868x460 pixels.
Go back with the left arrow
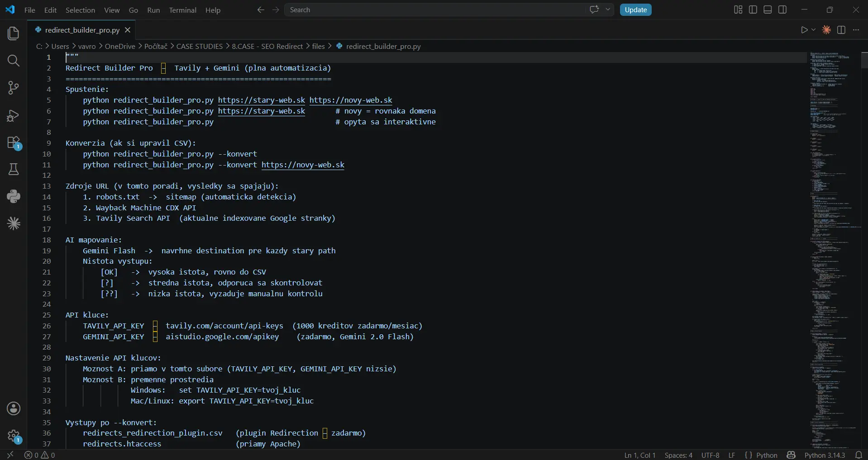coord(261,10)
